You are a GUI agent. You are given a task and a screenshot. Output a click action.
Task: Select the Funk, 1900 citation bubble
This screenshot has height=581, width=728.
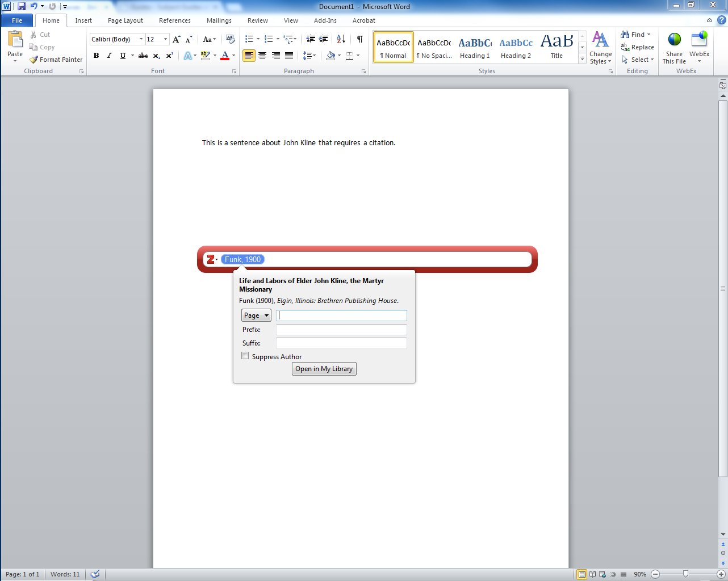(x=243, y=259)
